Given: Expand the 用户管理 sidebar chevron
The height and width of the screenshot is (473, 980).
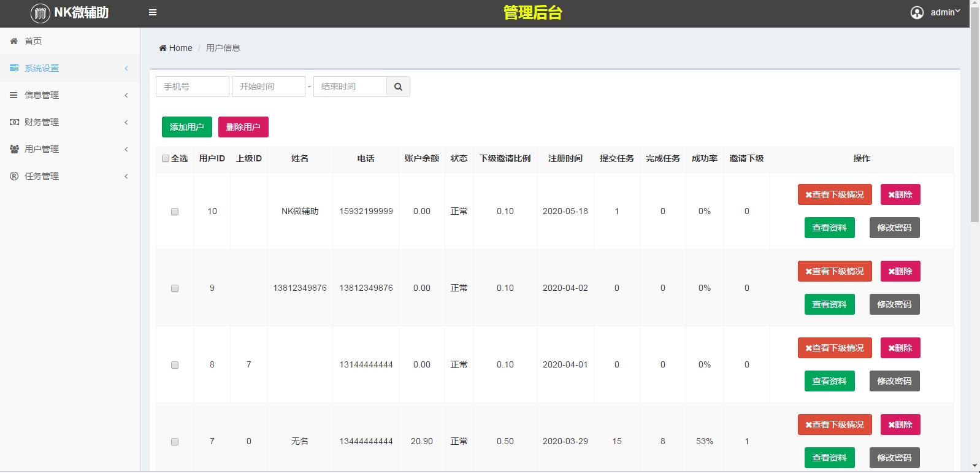Looking at the screenshot, I should click(126, 149).
